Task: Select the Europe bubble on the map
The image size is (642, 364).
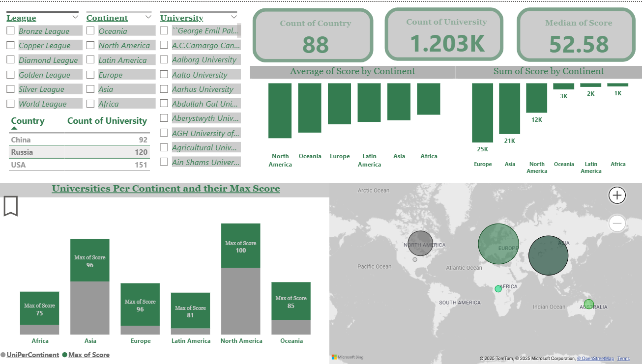Action: tap(498, 244)
